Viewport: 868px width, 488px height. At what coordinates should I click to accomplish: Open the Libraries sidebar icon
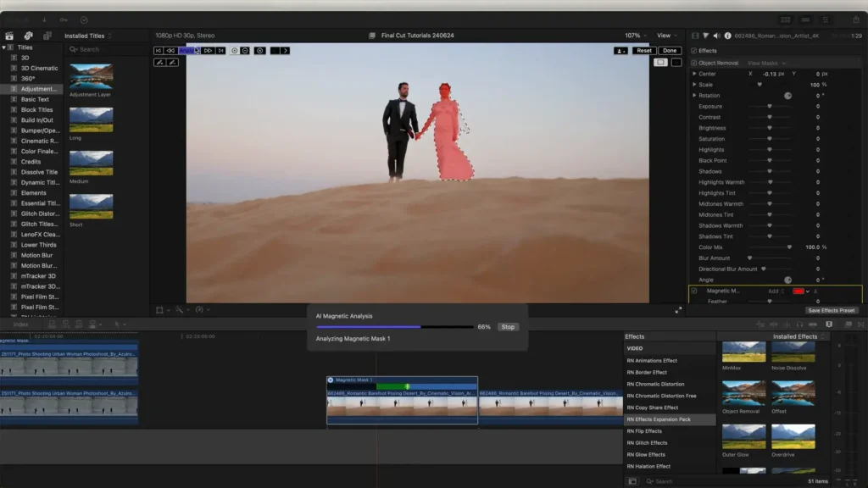tap(9, 36)
